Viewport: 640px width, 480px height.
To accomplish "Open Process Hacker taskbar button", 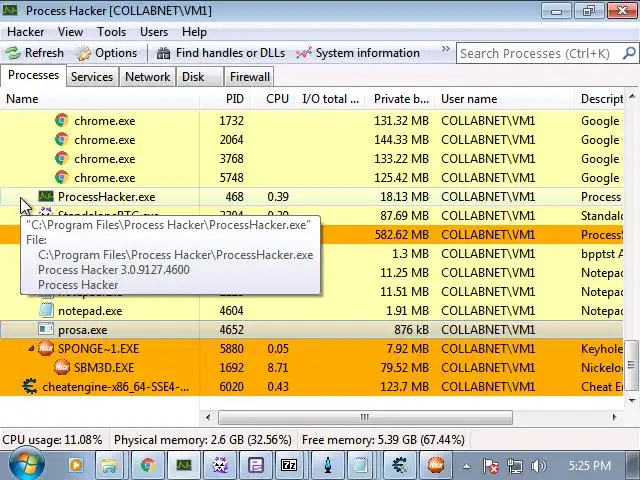I will click(184, 465).
